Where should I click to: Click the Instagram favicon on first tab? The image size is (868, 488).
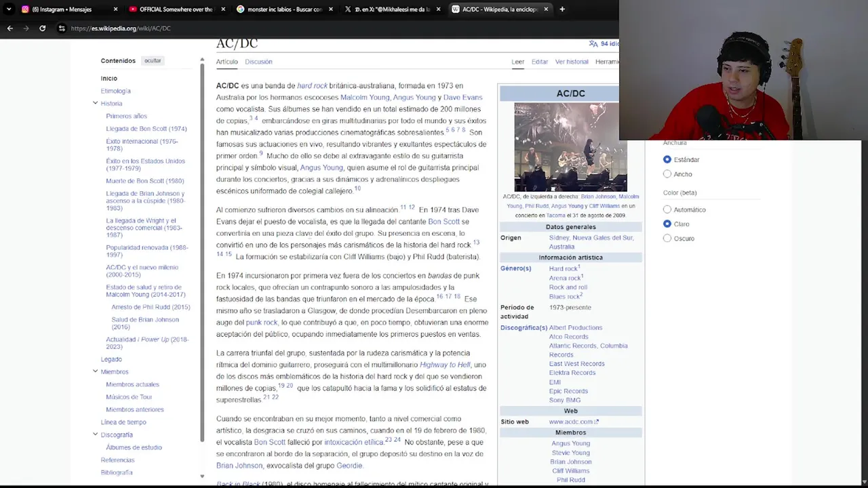tap(25, 9)
